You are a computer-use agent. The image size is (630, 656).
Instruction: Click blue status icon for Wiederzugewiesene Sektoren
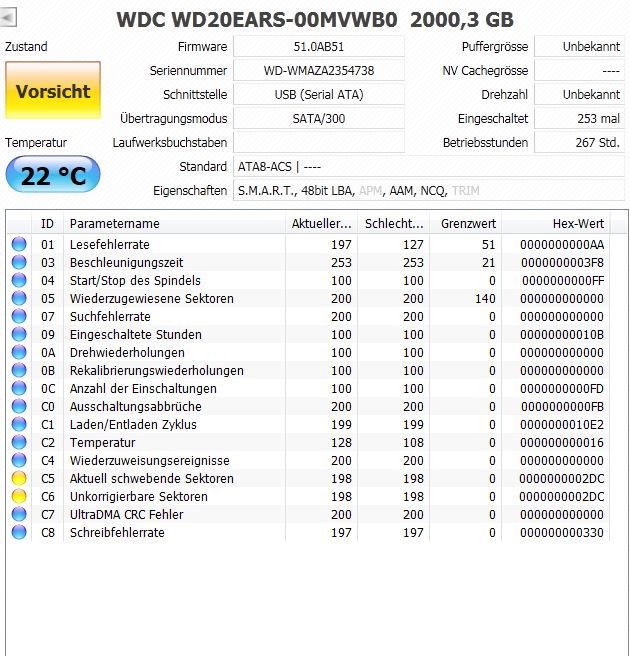[x=19, y=298]
